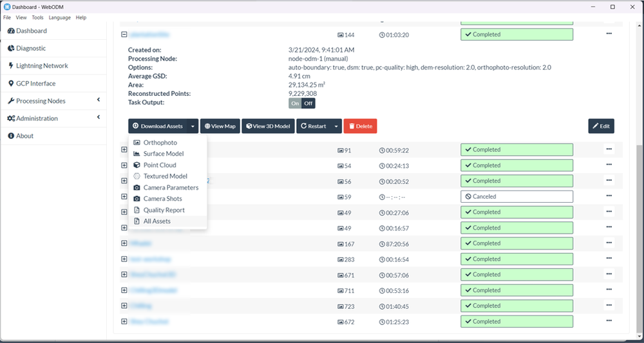Image resolution: width=644 pixels, height=343 pixels.
Task: Click the Download Assets button
Action: [x=158, y=126]
